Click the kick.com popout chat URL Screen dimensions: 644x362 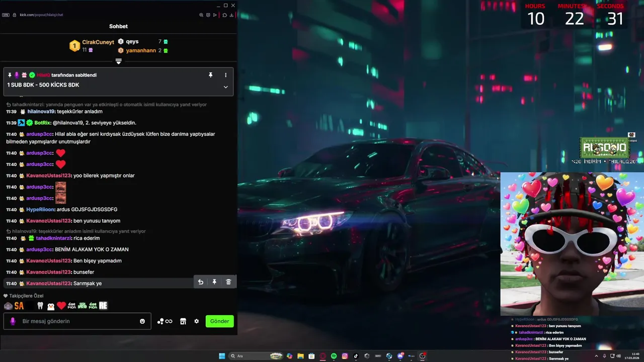coord(41,15)
